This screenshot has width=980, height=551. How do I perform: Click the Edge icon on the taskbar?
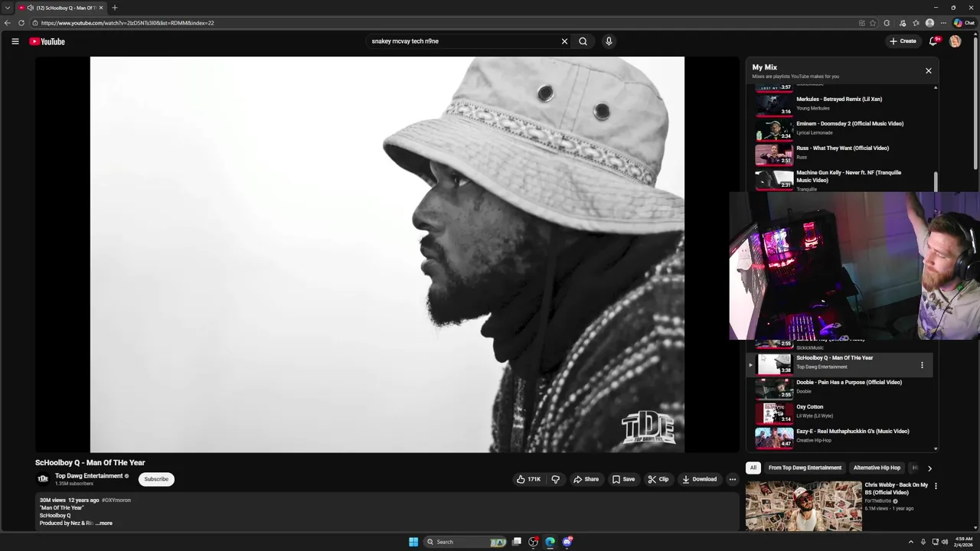tap(550, 542)
